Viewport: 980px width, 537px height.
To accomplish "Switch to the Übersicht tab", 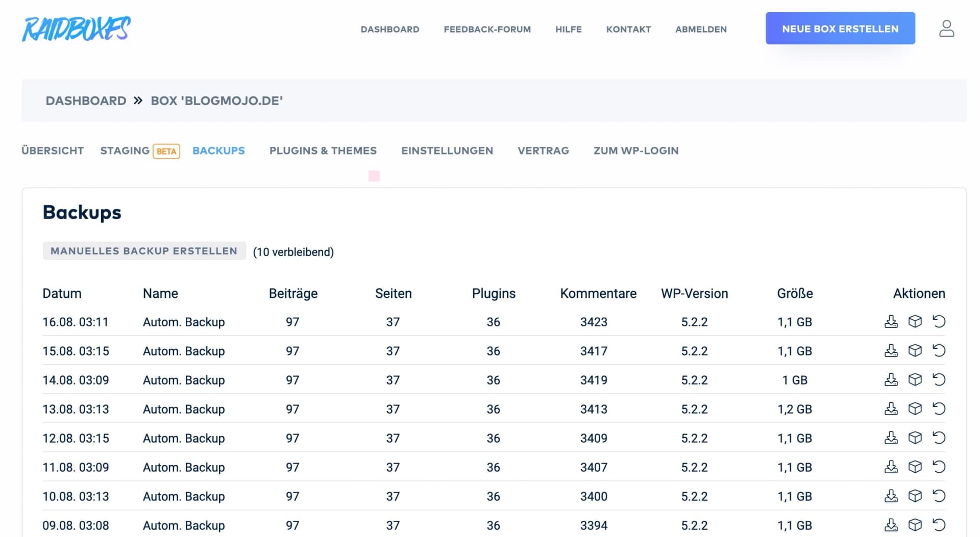I will click(52, 150).
